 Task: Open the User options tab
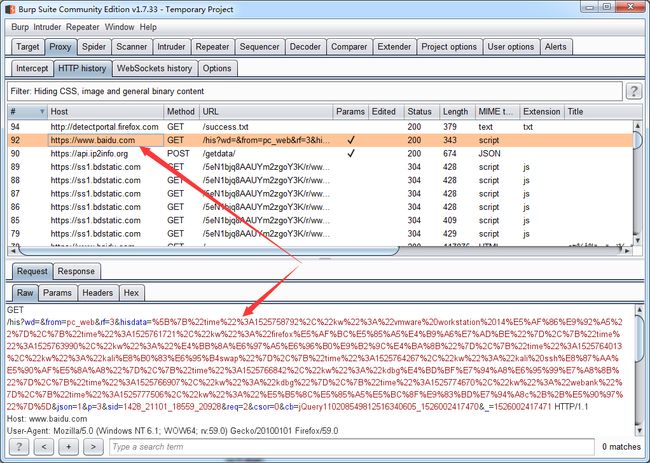coord(511,47)
